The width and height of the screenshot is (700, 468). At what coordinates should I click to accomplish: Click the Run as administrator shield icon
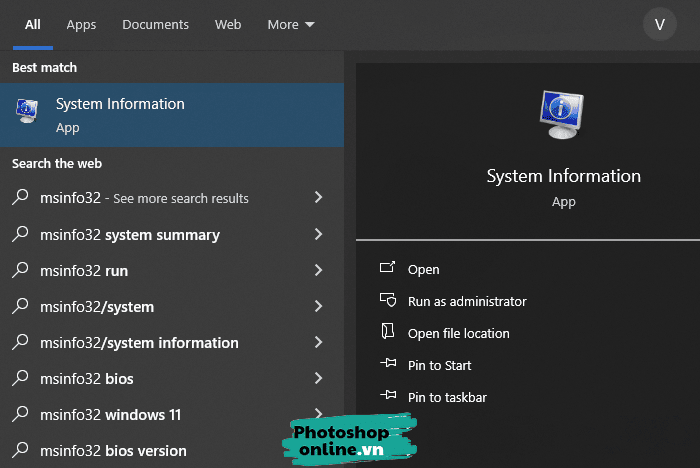coord(388,301)
